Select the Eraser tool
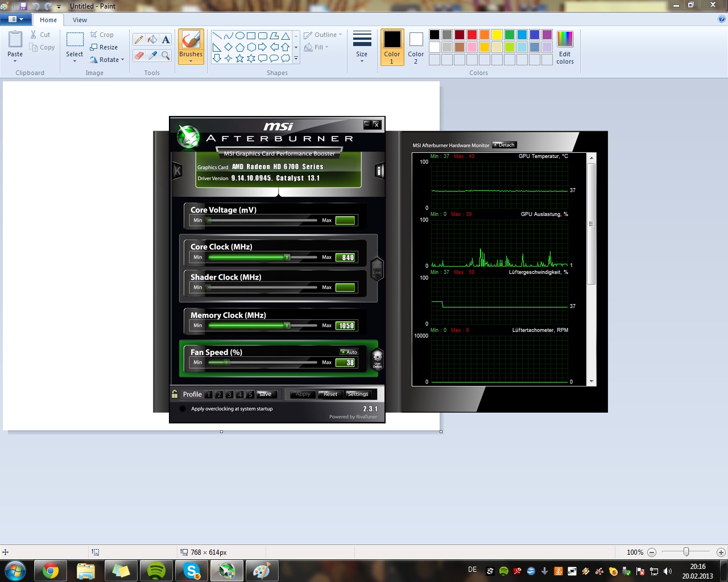Screen dimensions: 728x582 click(139, 55)
